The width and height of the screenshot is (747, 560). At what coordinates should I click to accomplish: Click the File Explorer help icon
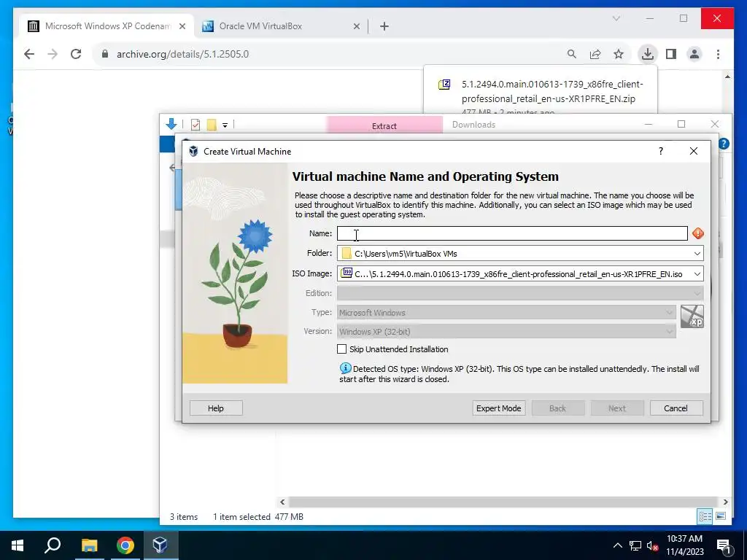(724, 144)
